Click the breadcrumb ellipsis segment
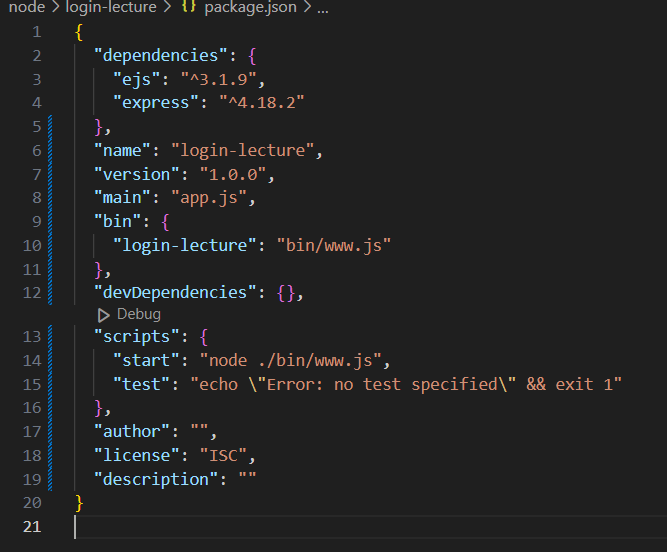 tap(322, 9)
